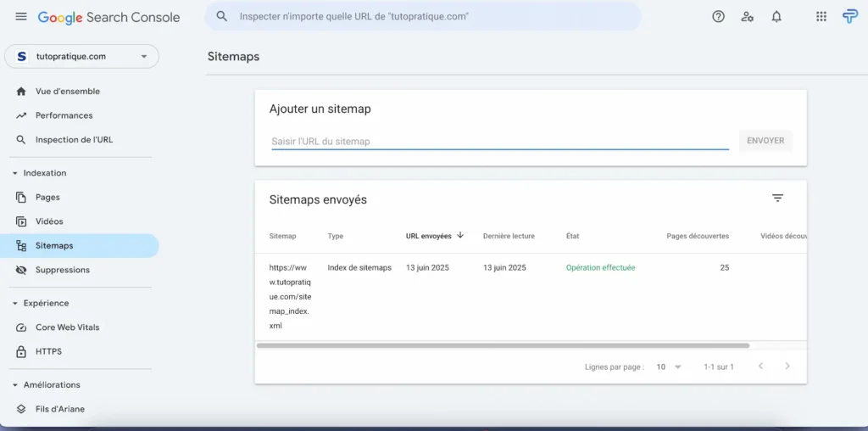Sort by Pages découvertes column header
Screen dimensions: 868x431
pos(698,236)
